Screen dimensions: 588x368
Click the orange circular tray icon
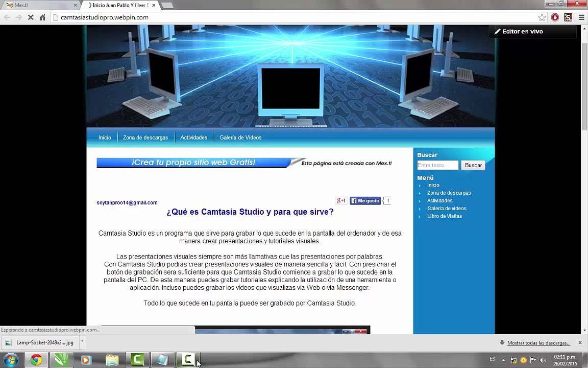(x=524, y=360)
